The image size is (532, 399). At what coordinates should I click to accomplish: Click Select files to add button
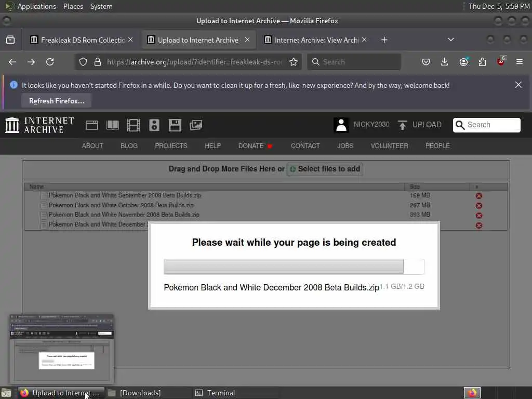click(x=325, y=169)
